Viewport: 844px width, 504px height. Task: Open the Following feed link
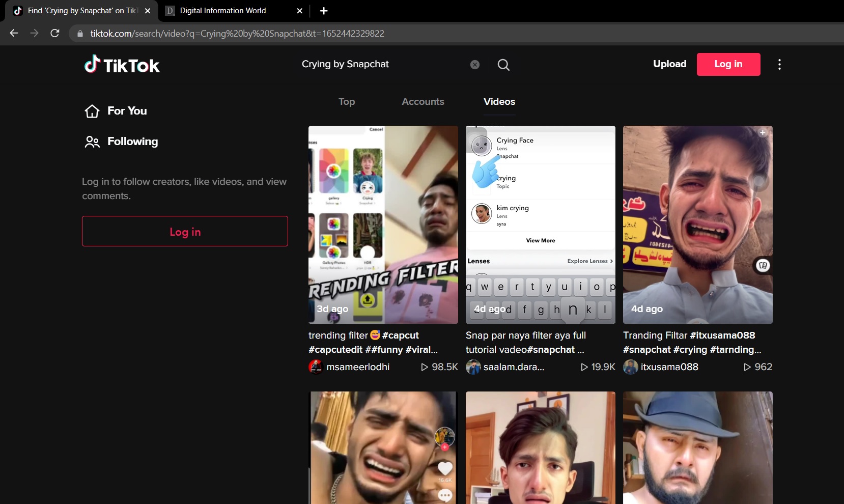[x=132, y=142]
